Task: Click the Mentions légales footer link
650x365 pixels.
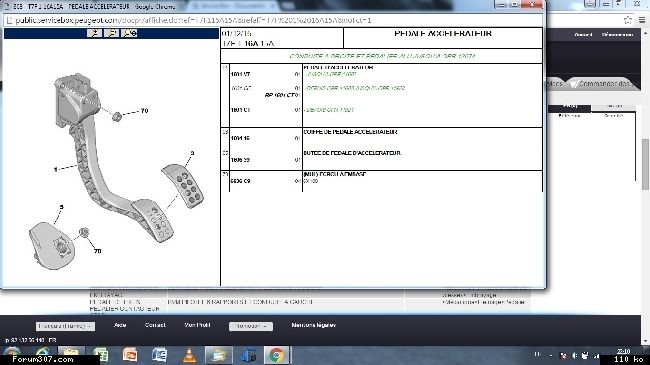Action: pyautogui.click(x=313, y=325)
